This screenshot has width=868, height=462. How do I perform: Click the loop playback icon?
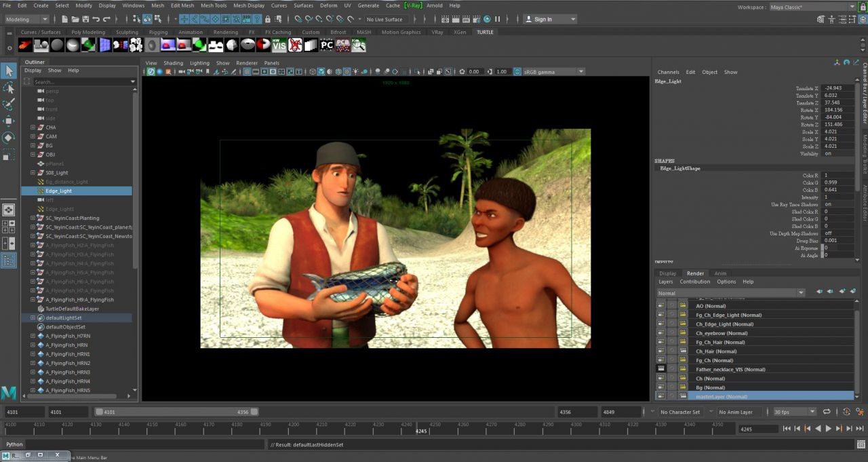click(827, 412)
